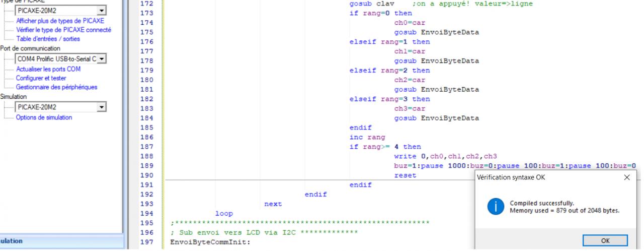Click the 'reset' code line

406,176
